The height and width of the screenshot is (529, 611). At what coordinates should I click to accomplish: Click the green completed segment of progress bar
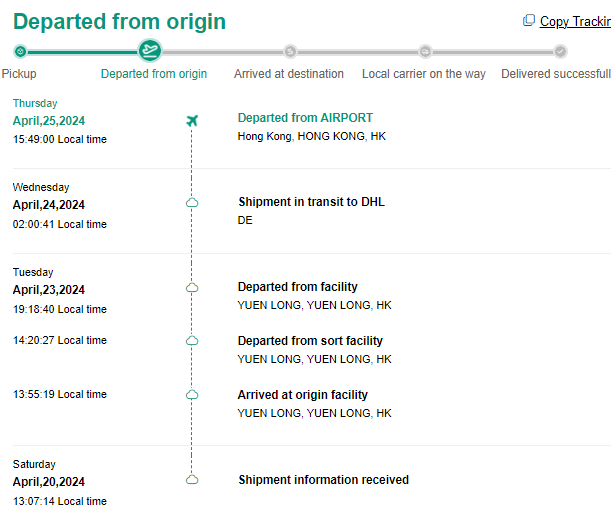click(82, 51)
